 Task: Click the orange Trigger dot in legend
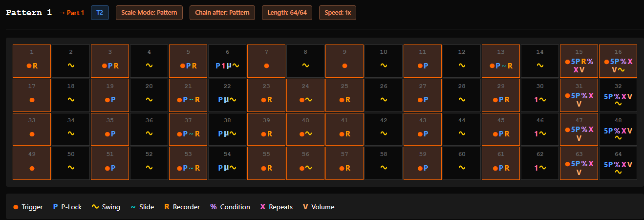point(16,207)
